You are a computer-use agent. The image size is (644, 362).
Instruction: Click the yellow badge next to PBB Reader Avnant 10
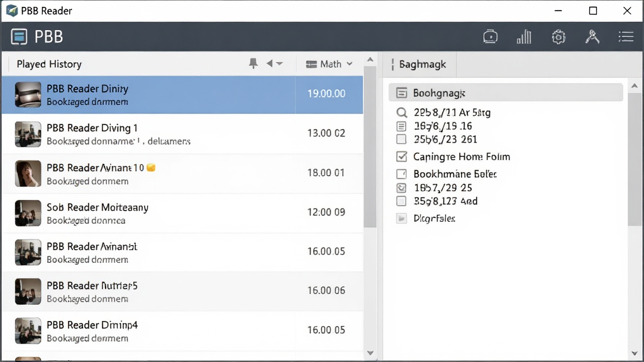point(151,167)
